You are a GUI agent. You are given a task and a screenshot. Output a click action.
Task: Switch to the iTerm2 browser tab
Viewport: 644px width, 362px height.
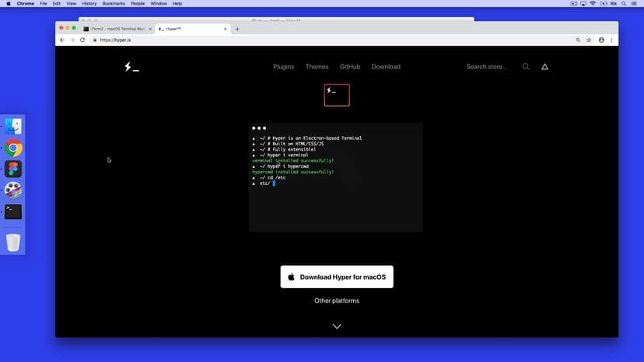115,29
